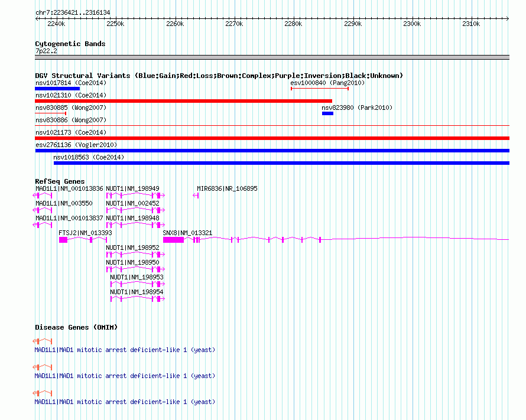Open the Disease Genes (OMIM) track title
This screenshot has height=420, width=526.
(x=76, y=327)
